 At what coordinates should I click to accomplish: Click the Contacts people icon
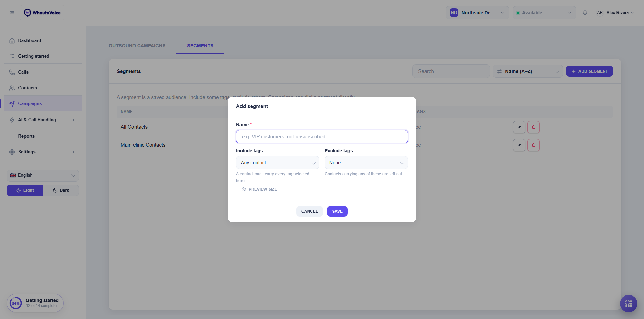click(12, 88)
